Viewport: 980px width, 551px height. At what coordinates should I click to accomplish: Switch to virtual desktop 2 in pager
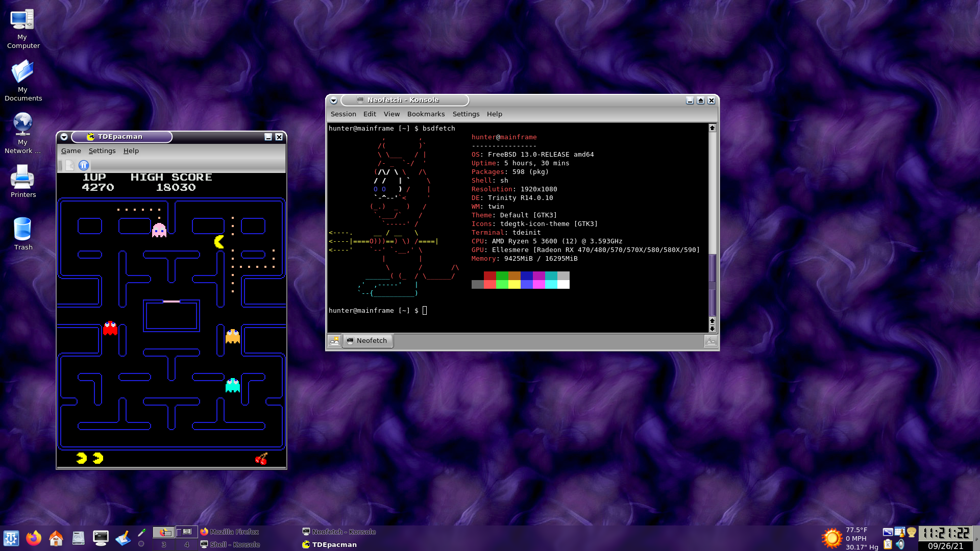click(187, 532)
